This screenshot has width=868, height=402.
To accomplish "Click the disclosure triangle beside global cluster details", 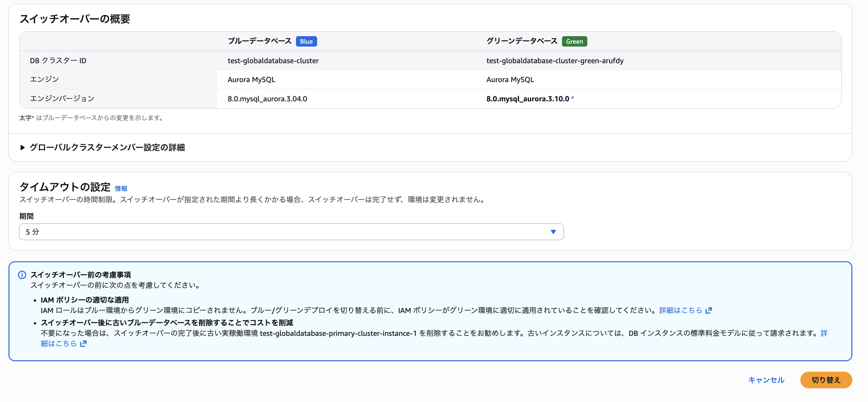I will (22, 147).
